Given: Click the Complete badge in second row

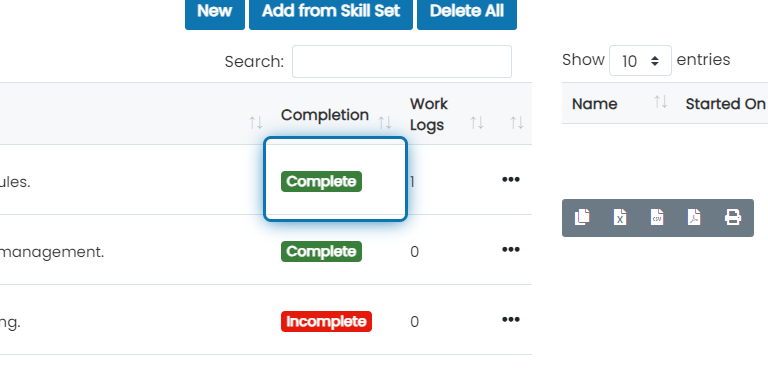Looking at the screenshot, I should tap(321, 252).
